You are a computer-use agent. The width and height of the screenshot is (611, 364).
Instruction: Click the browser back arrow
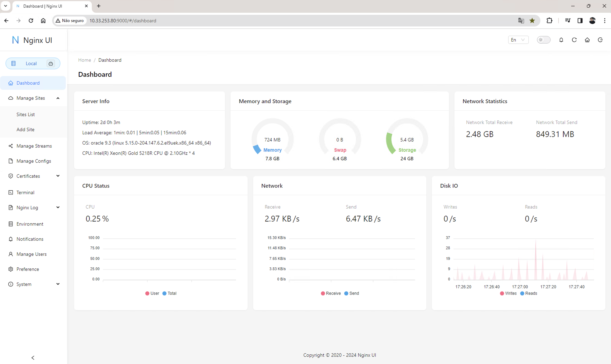tap(6, 21)
